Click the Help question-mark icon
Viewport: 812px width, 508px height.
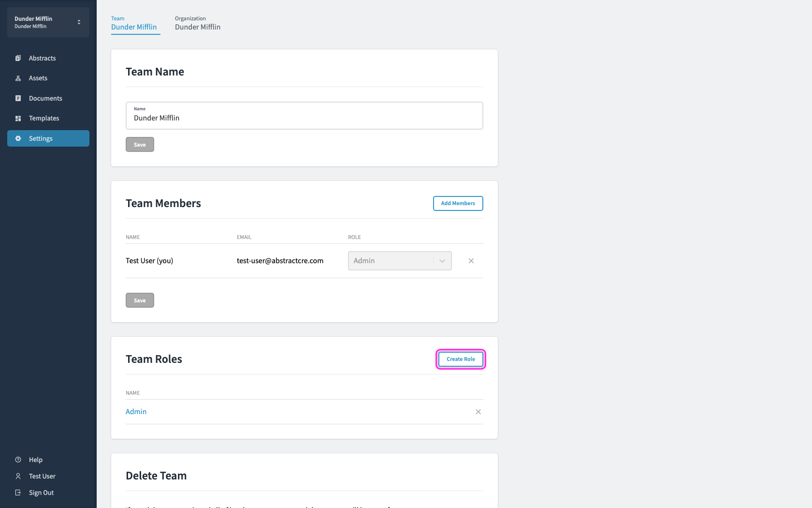click(18, 460)
